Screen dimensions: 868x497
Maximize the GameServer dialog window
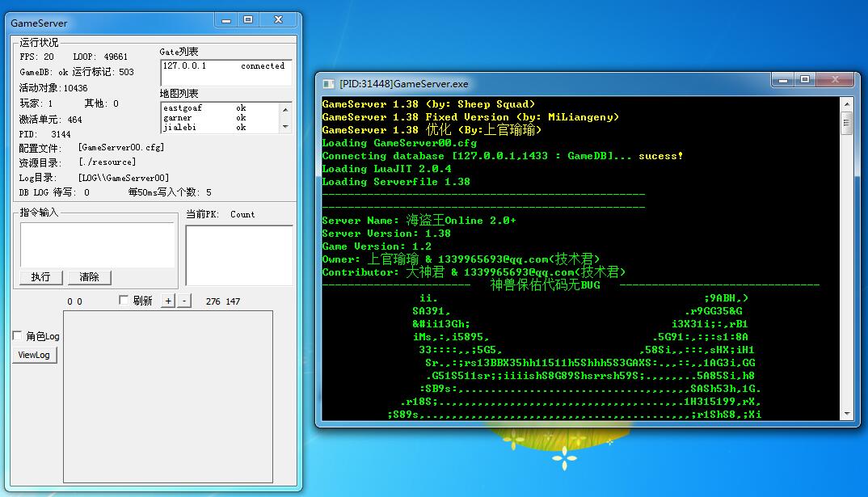(248, 20)
